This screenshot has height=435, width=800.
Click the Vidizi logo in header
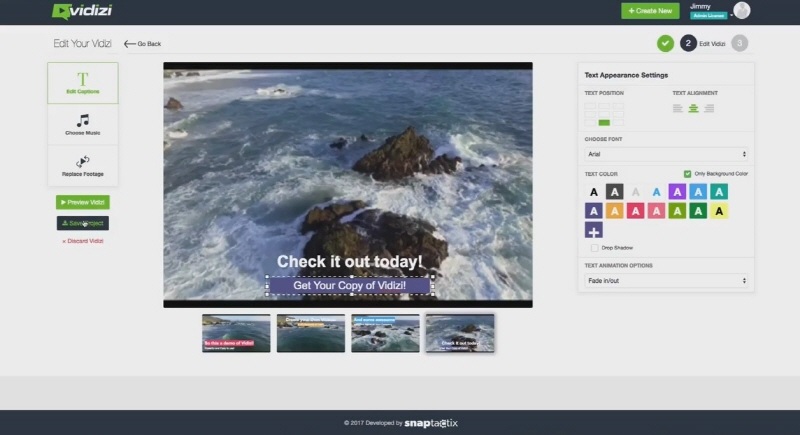click(x=82, y=11)
